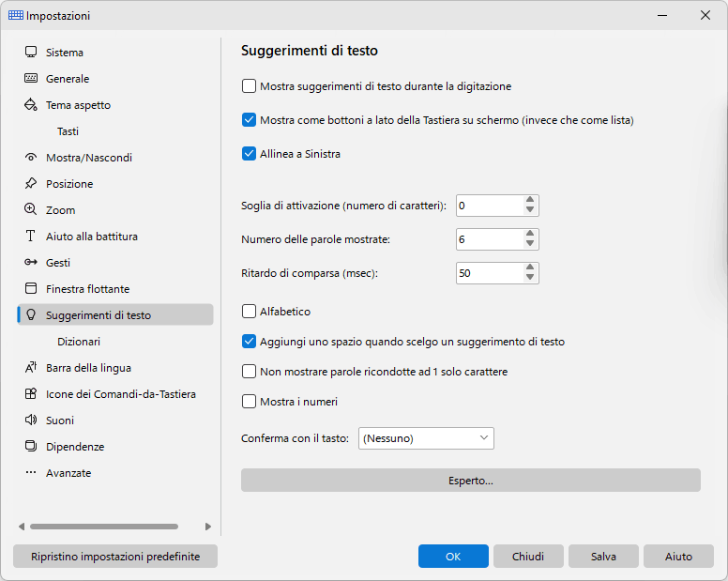The width and height of the screenshot is (728, 581).
Task: Increase Numero delle parole mostrate up arrow
Action: (530, 234)
